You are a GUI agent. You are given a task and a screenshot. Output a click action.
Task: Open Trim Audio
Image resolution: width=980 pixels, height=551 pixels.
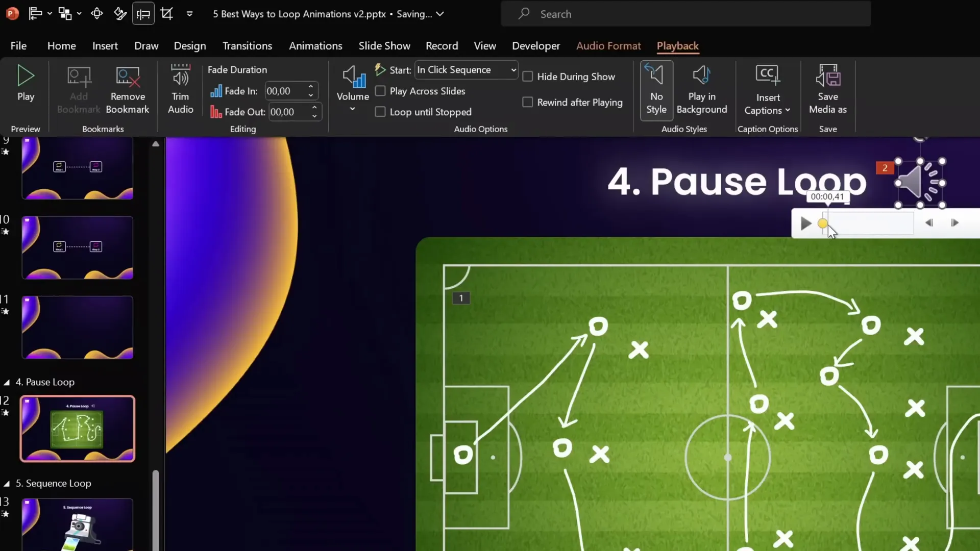click(x=181, y=90)
